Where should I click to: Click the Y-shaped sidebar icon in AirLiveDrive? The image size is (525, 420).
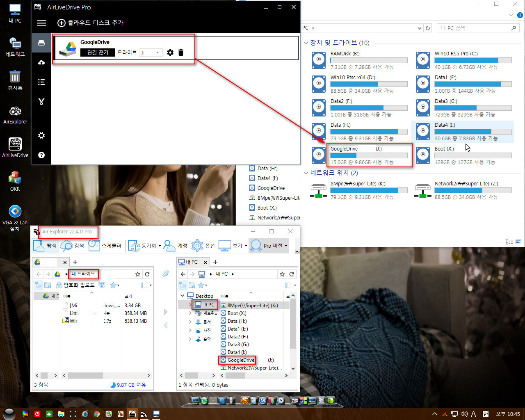[41, 102]
